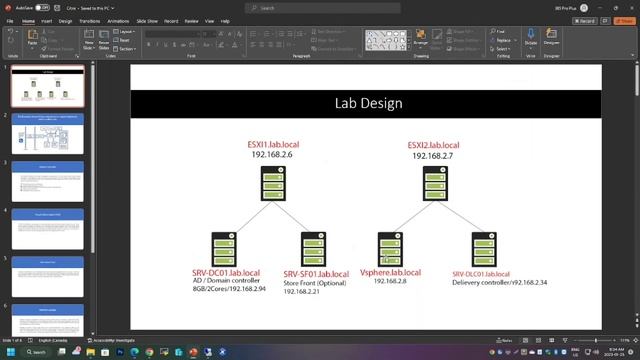This screenshot has height=360, width=640.
Task: Switch to the Transitions tab
Action: pos(89,21)
